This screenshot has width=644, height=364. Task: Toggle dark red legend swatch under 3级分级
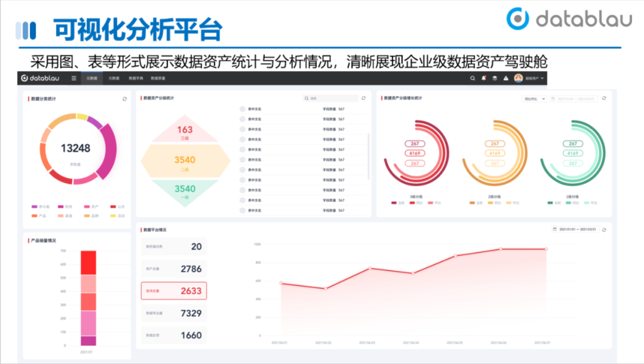tap(394, 203)
